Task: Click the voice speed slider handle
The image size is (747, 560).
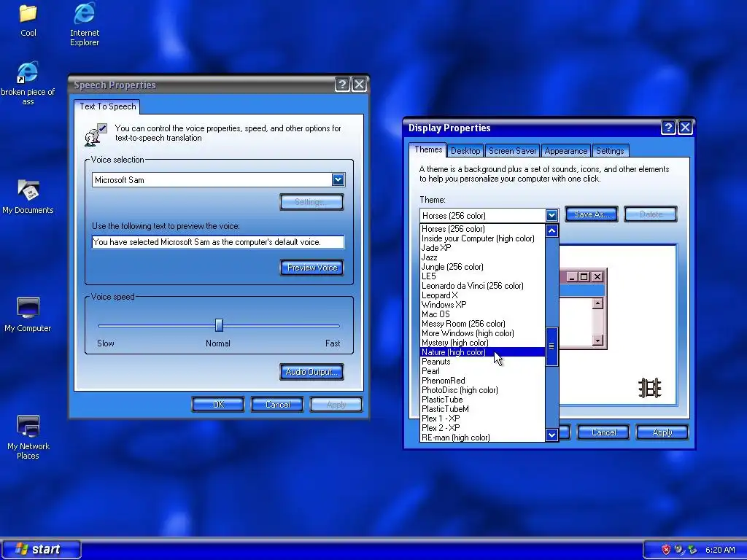Action: (219, 325)
